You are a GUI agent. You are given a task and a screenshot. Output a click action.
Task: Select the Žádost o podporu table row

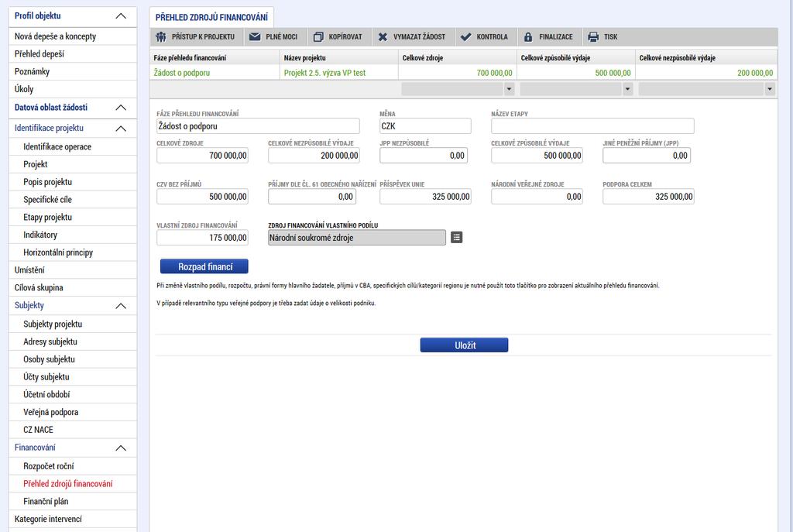point(463,73)
